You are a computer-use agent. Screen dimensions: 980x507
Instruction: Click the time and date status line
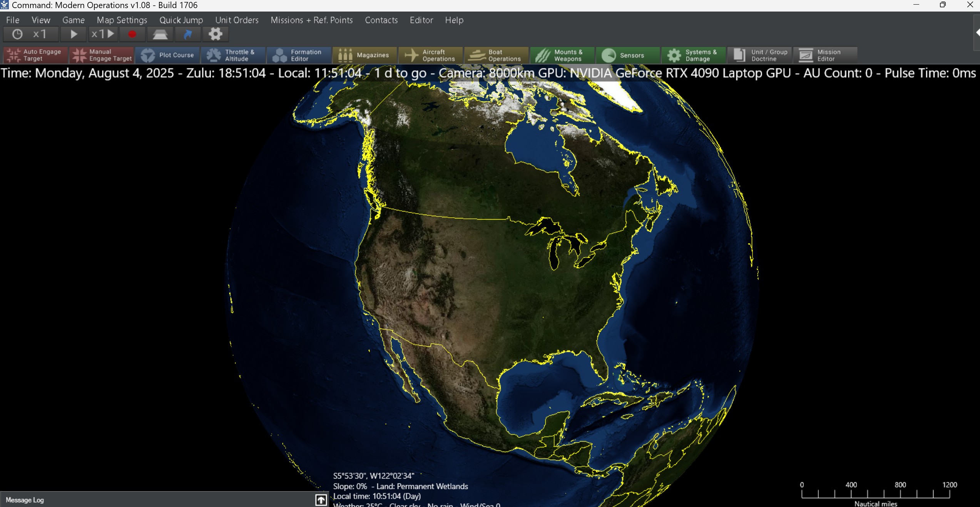click(488, 73)
